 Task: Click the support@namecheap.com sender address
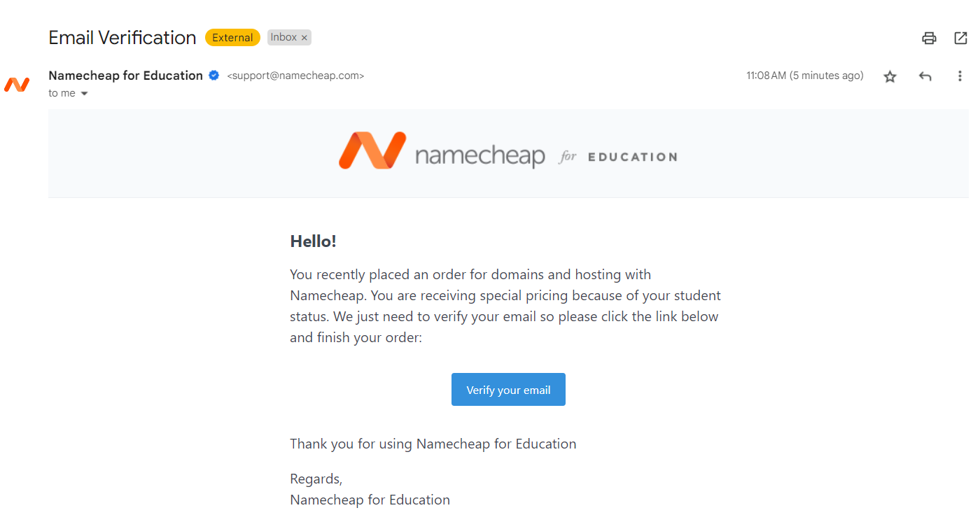[295, 76]
